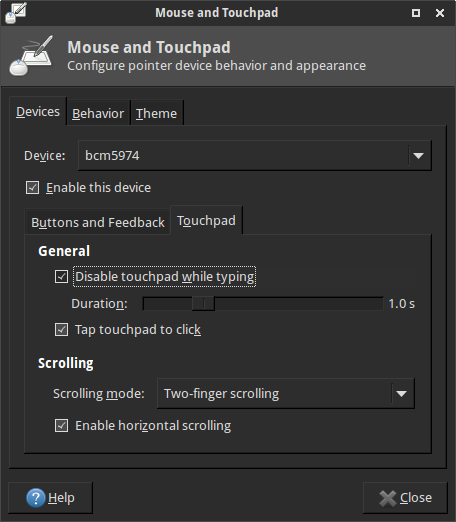The width and height of the screenshot is (456, 522).
Task: Click the window menu icon in title bar
Action: 16,13
